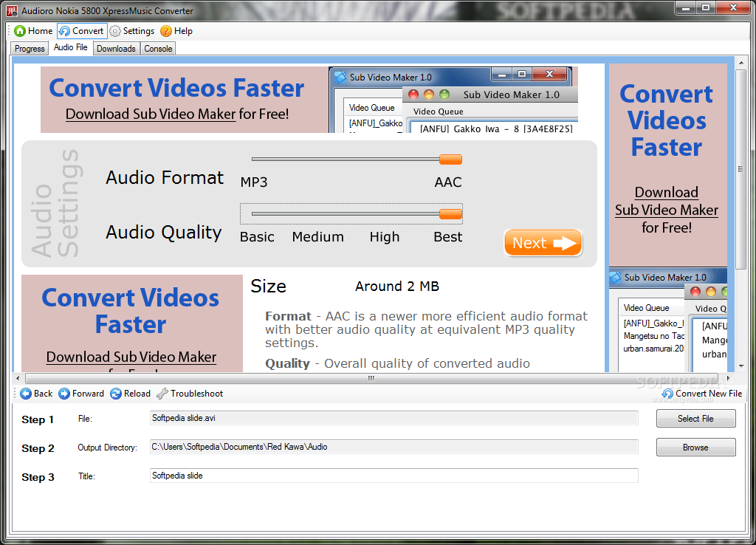
Task: Click the application title bar icon
Action: point(12,10)
